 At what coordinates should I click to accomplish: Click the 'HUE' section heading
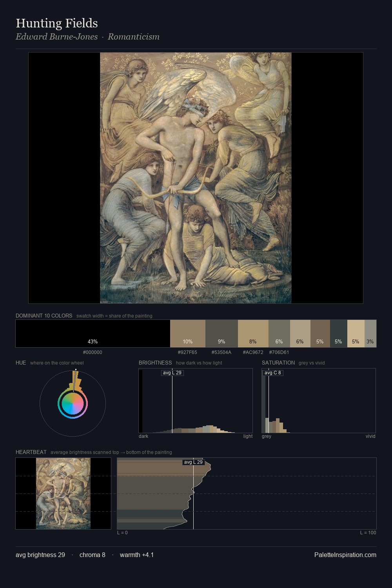(x=21, y=363)
